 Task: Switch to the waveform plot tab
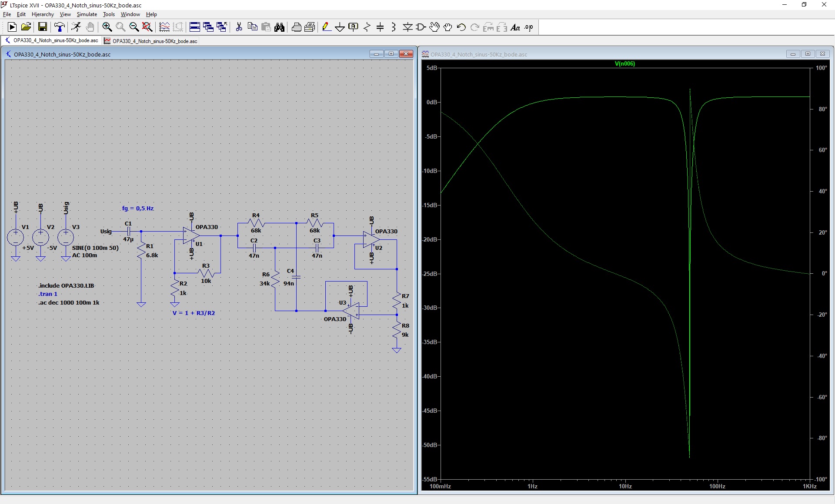point(151,41)
